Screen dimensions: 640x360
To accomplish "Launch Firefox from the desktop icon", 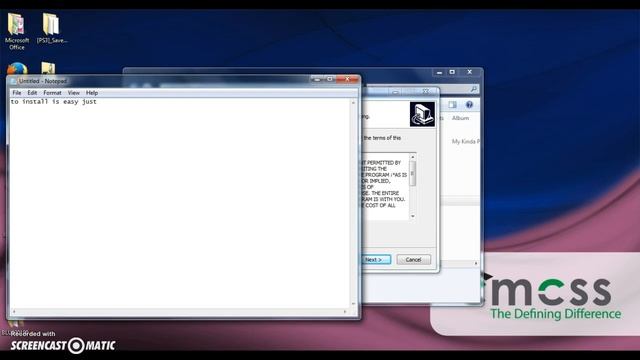I will point(17,68).
